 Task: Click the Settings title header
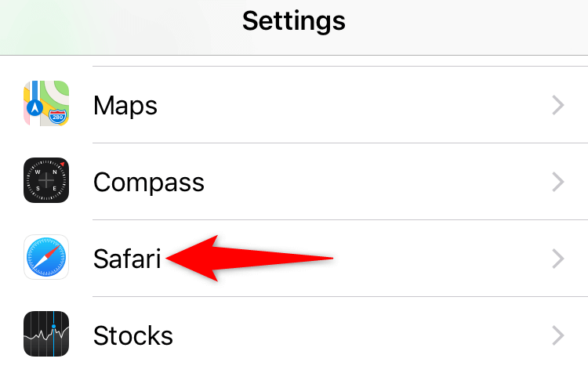click(x=294, y=20)
